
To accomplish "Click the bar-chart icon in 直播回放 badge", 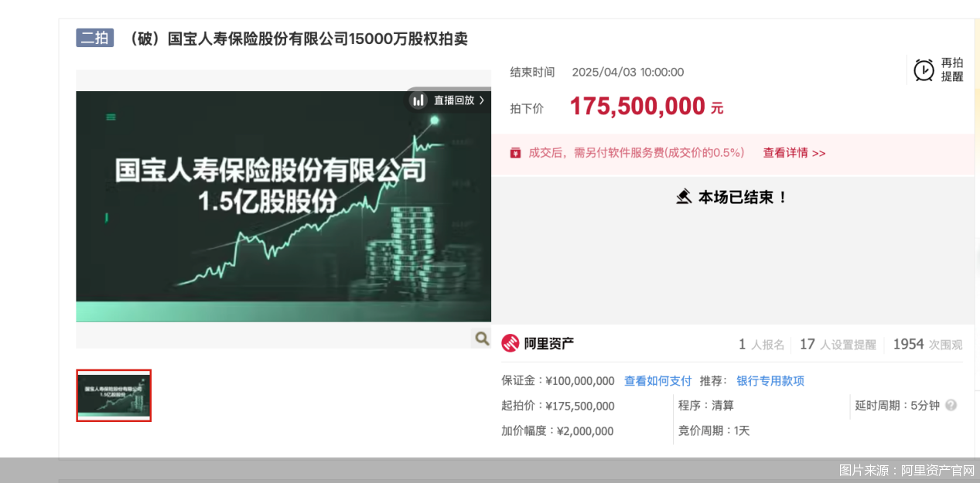I will click(418, 100).
